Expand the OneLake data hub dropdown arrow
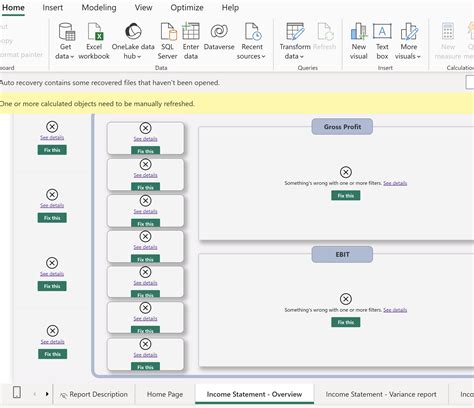 pos(139,57)
